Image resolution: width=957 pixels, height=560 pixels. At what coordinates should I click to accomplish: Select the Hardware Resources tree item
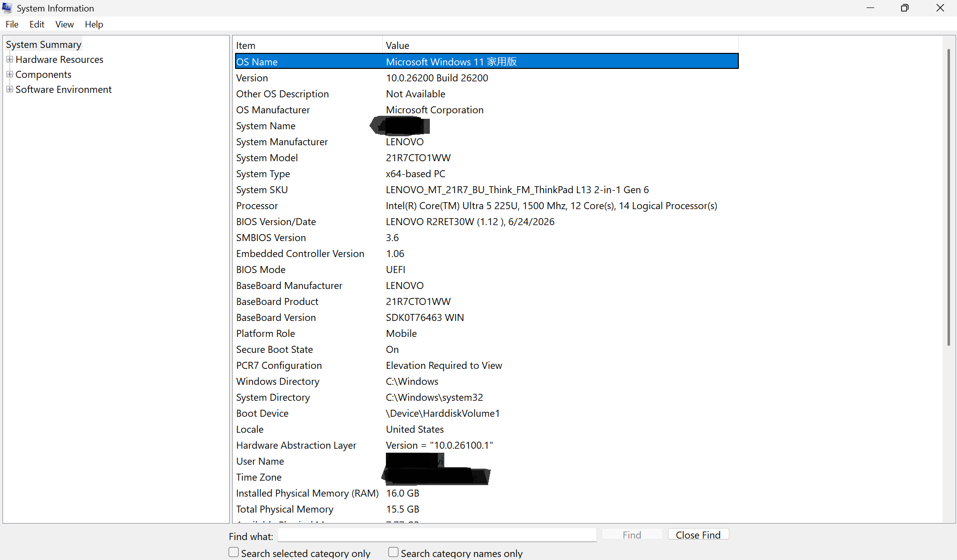click(x=59, y=59)
